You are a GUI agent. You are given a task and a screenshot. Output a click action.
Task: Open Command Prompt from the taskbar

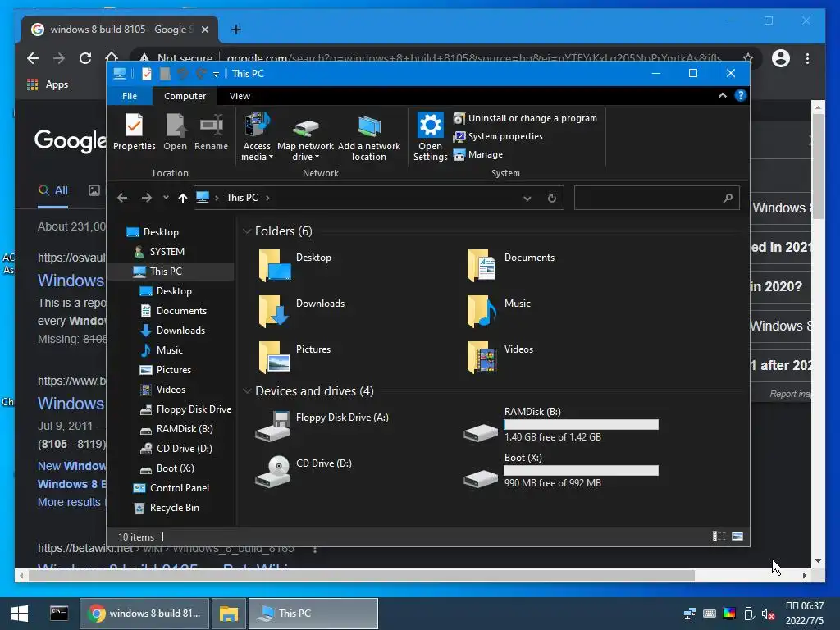[x=59, y=614]
